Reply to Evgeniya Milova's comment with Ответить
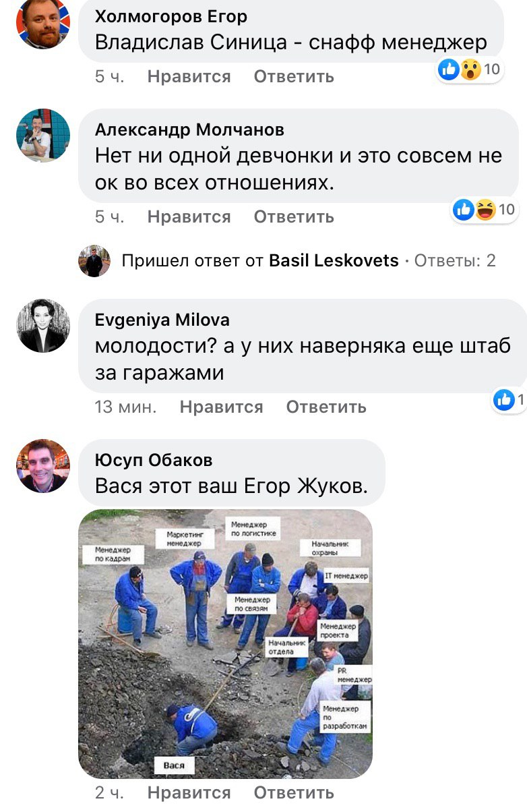Viewport: 527px width, 812px height. point(326,407)
